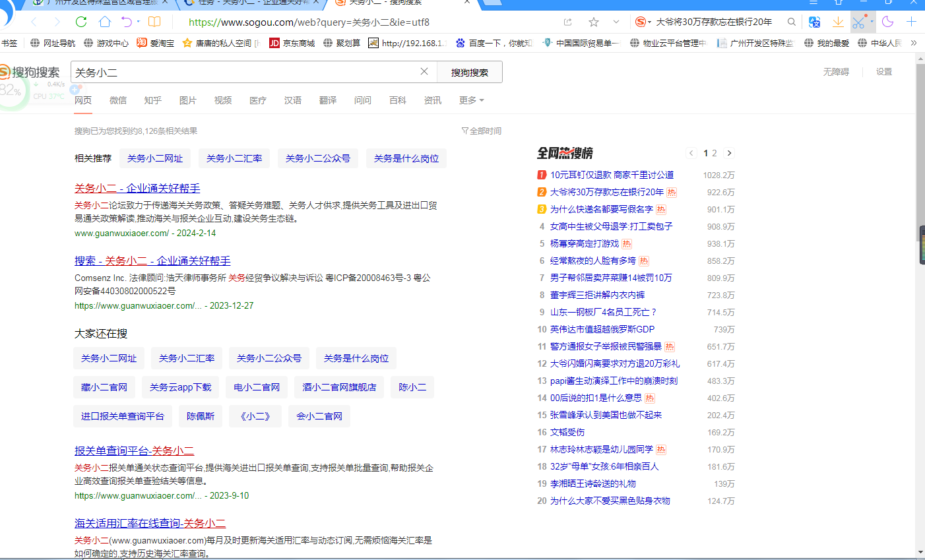Screen dimensions: 925x560
Task: Click browser search box text 大爷将30万存款
Action: 714,22
